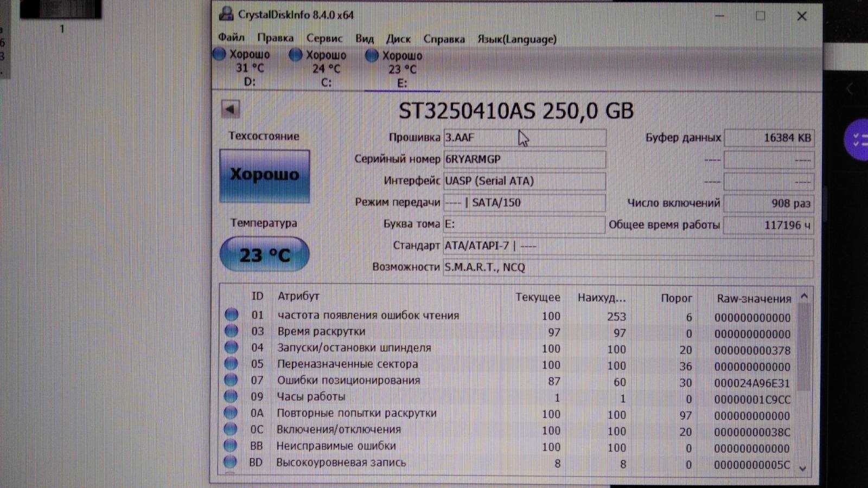The height and width of the screenshot is (488, 868).
Task: Select row Время раскрутки
Action: 509,332
